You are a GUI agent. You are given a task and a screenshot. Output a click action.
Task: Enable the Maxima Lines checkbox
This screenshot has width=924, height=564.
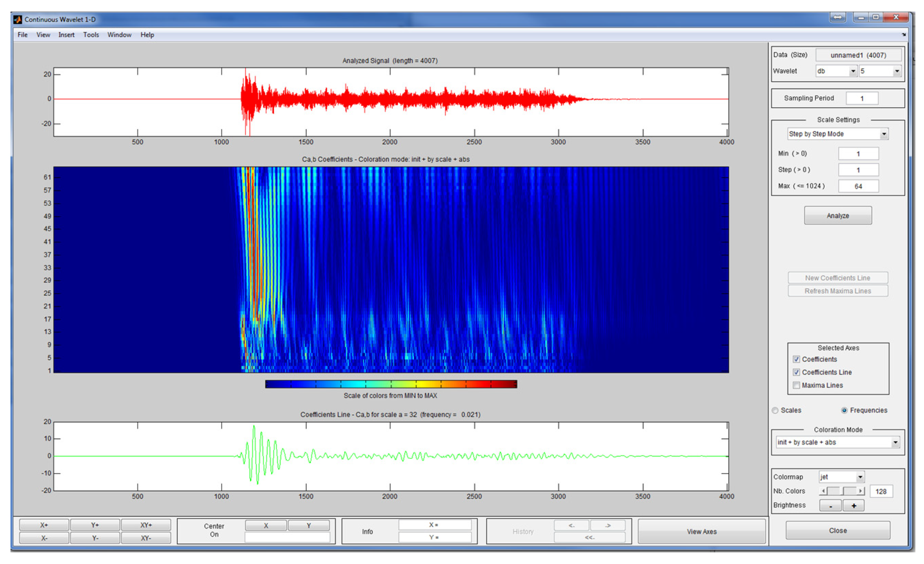pyautogui.click(x=796, y=385)
